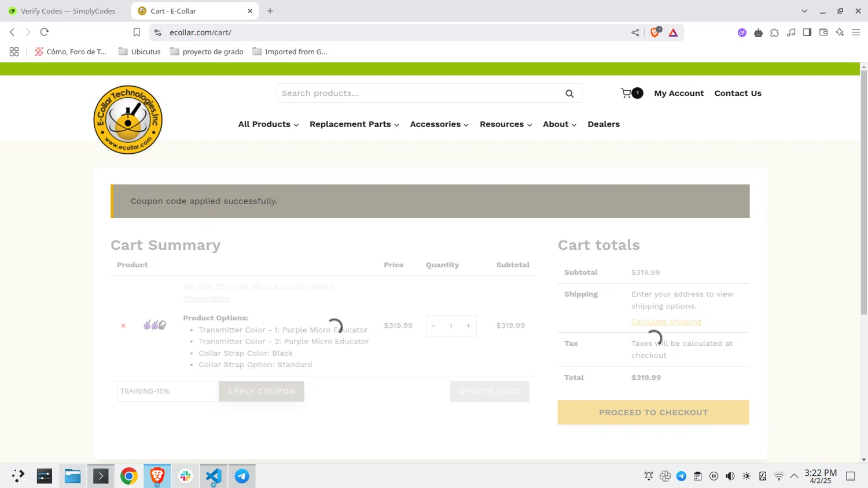The image size is (868, 488).
Task: Open Ubicutus bookmarks folder
Action: click(x=139, y=51)
